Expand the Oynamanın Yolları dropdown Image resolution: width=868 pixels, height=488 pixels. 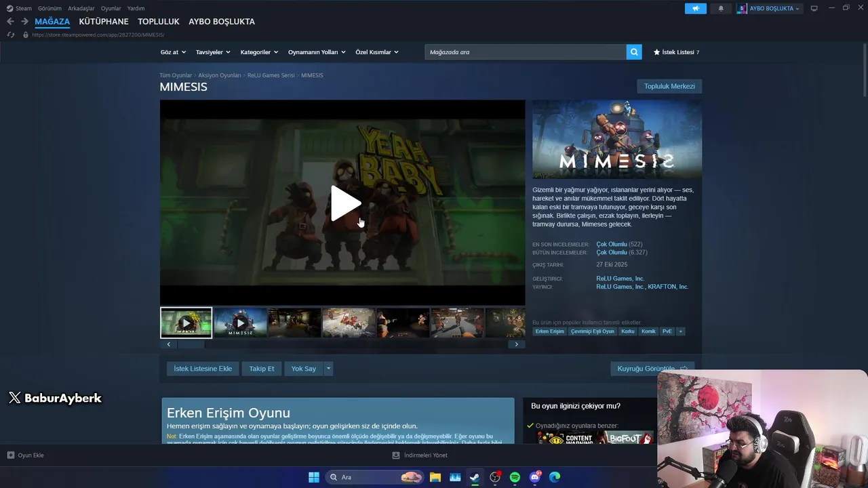pos(317,52)
